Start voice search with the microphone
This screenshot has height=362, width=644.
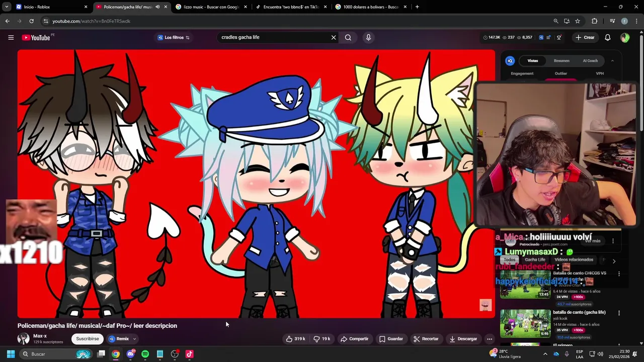368,37
